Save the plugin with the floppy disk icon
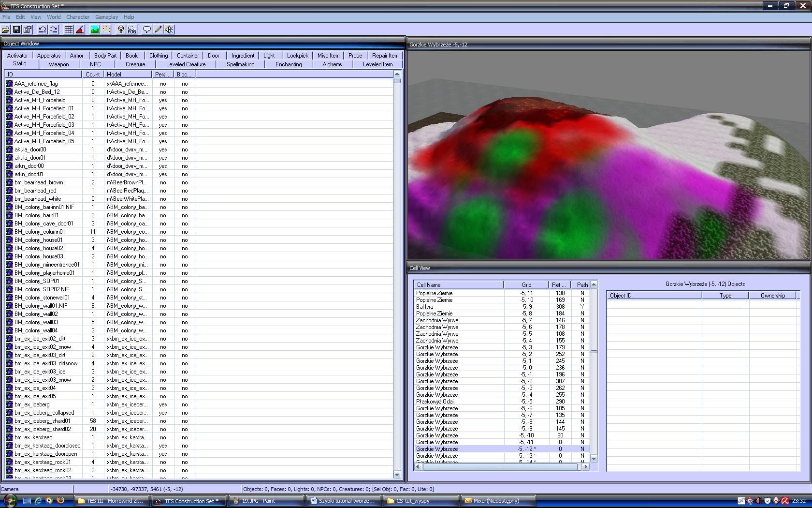This screenshot has width=812, height=508. click(x=16, y=30)
